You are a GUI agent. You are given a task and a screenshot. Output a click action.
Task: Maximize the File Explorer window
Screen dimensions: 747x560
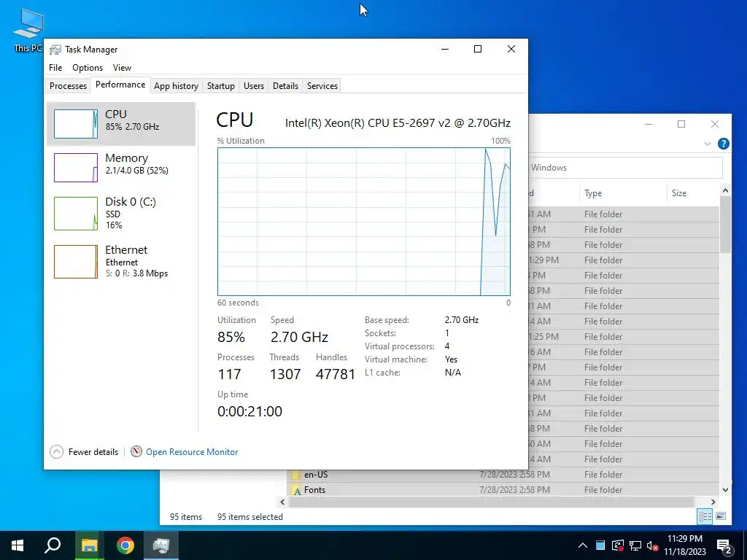click(681, 124)
